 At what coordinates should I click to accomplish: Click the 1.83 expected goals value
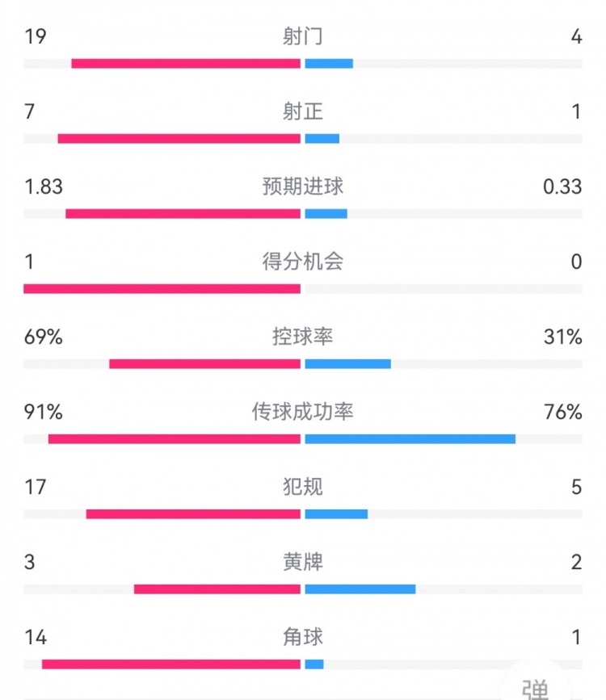44,187
